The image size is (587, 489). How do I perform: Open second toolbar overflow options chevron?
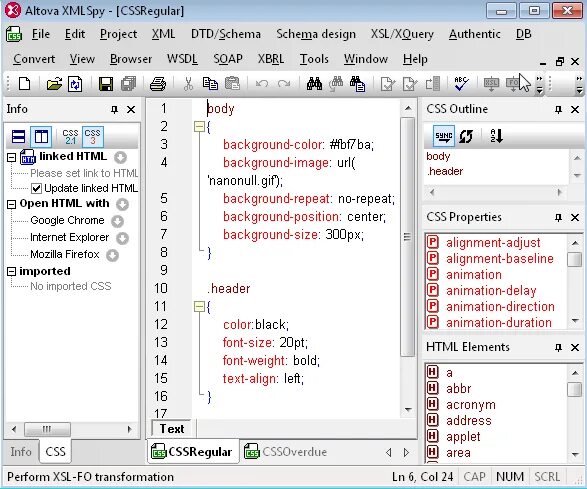pos(579,84)
